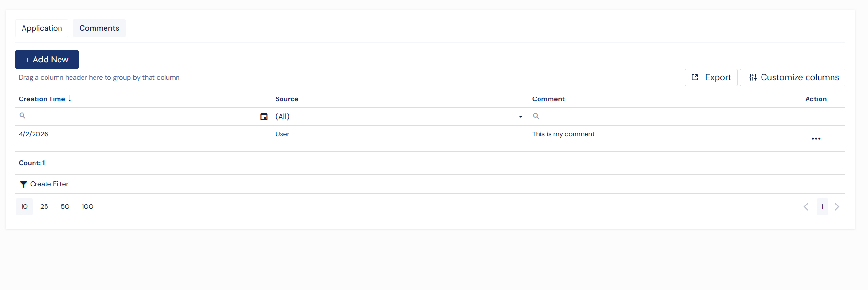Image resolution: width=868 pixels, height=290 pixels.
Task: Set page size to 100 rows
Action: point(87,207)
